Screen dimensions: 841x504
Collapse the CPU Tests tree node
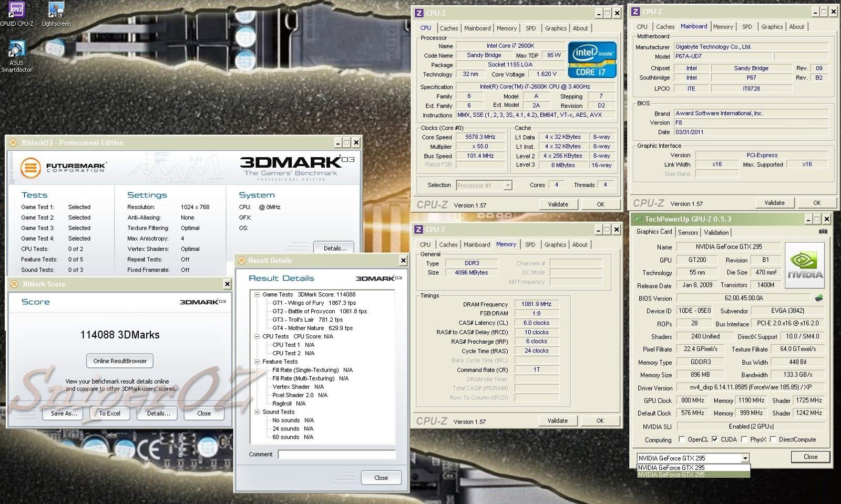click(x=257, y=337)
